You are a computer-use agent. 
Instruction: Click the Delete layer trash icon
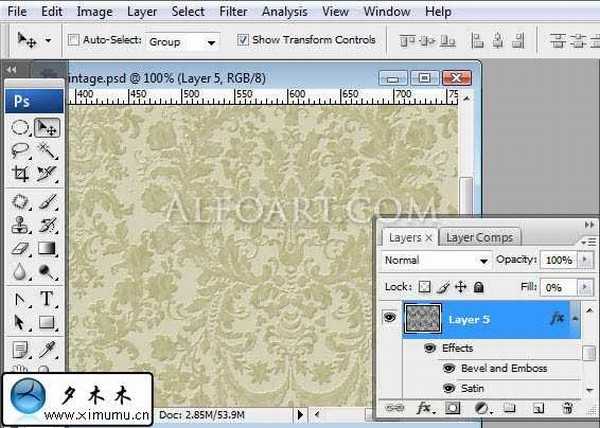click(x=567, y=408)
